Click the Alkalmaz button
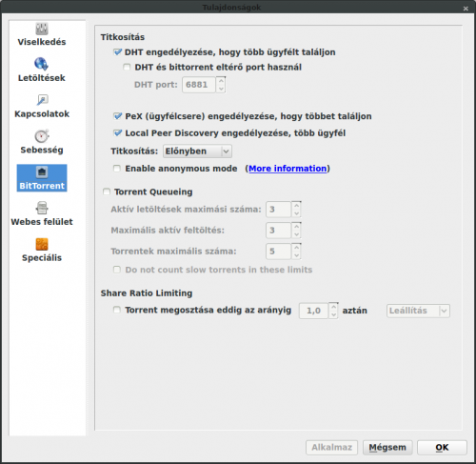 (331, 448)
